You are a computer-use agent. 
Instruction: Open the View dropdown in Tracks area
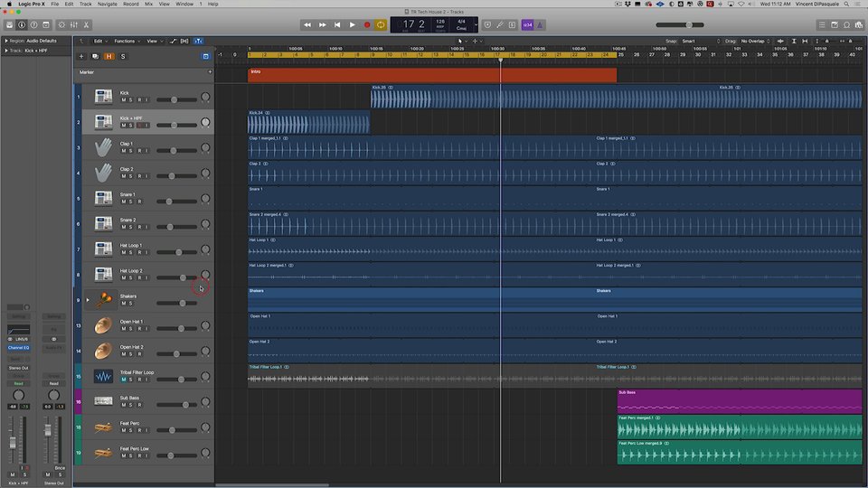(x=154, y=41)
